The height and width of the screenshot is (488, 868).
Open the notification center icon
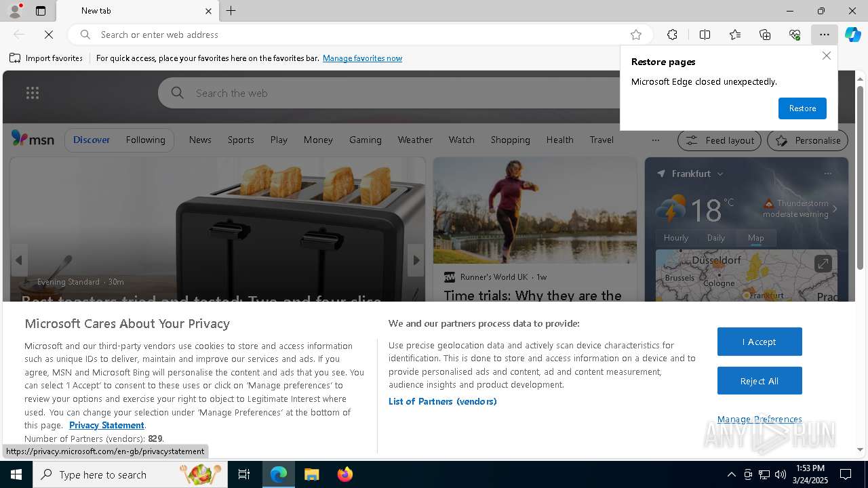(846, 474)
